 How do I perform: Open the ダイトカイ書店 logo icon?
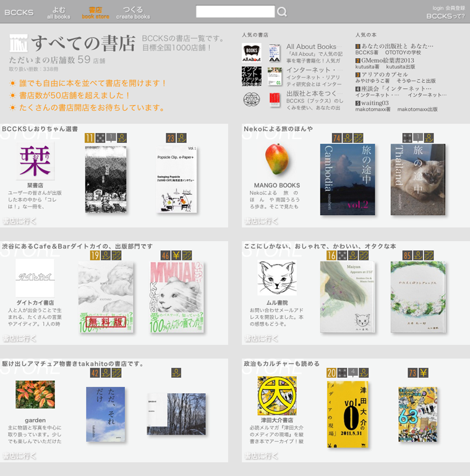pos(35,278)
